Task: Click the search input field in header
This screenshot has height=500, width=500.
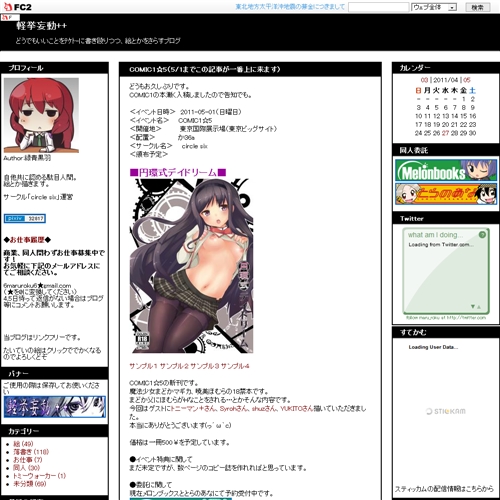Action: [379, 7]
